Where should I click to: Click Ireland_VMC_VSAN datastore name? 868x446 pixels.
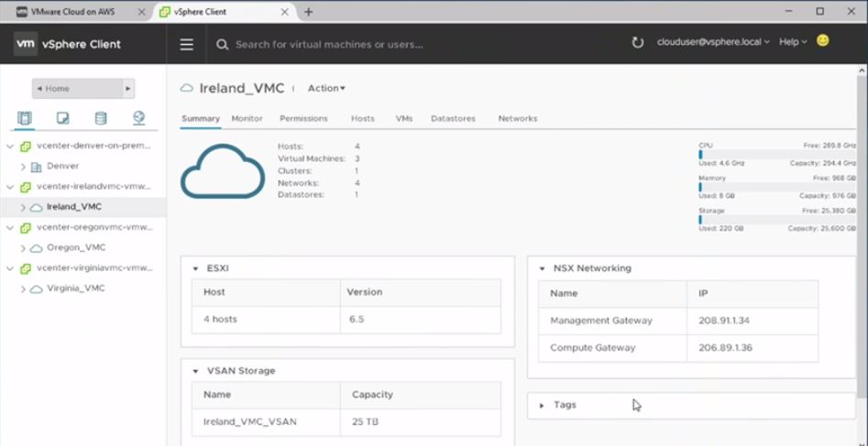(249, 422)
